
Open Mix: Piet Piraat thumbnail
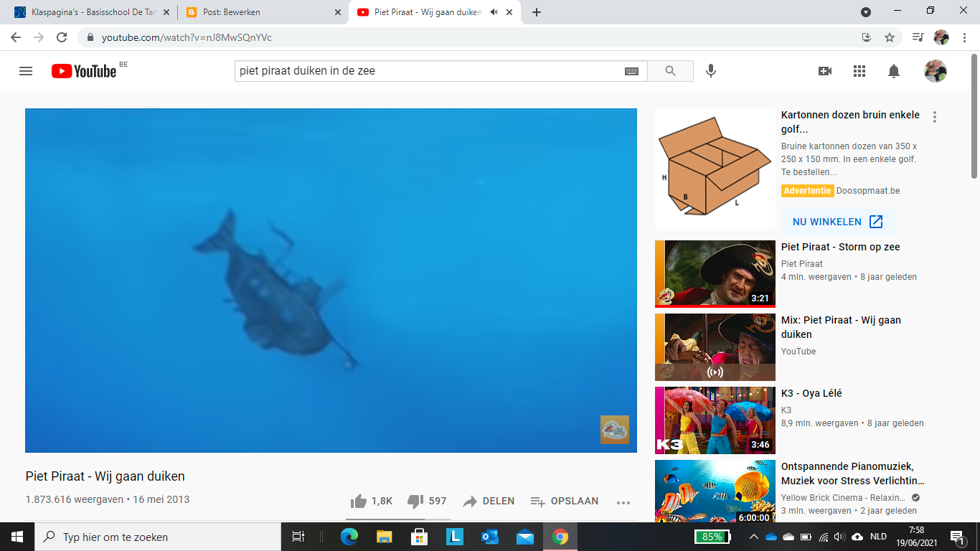coord(715,347)
